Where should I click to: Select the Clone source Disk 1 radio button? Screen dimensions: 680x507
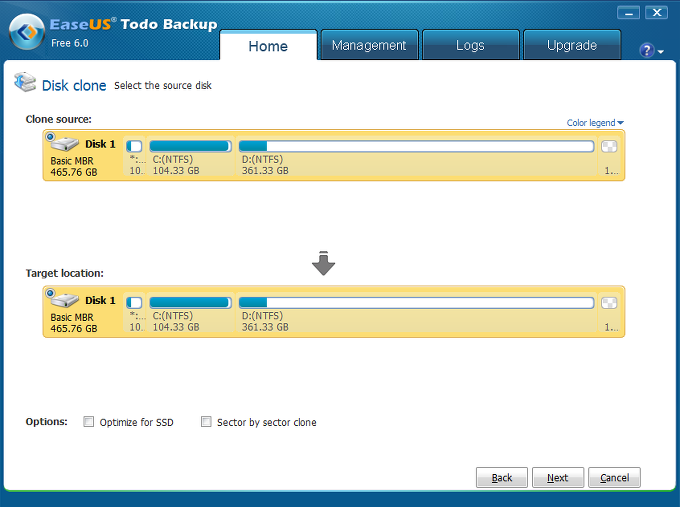coord(50,137)
